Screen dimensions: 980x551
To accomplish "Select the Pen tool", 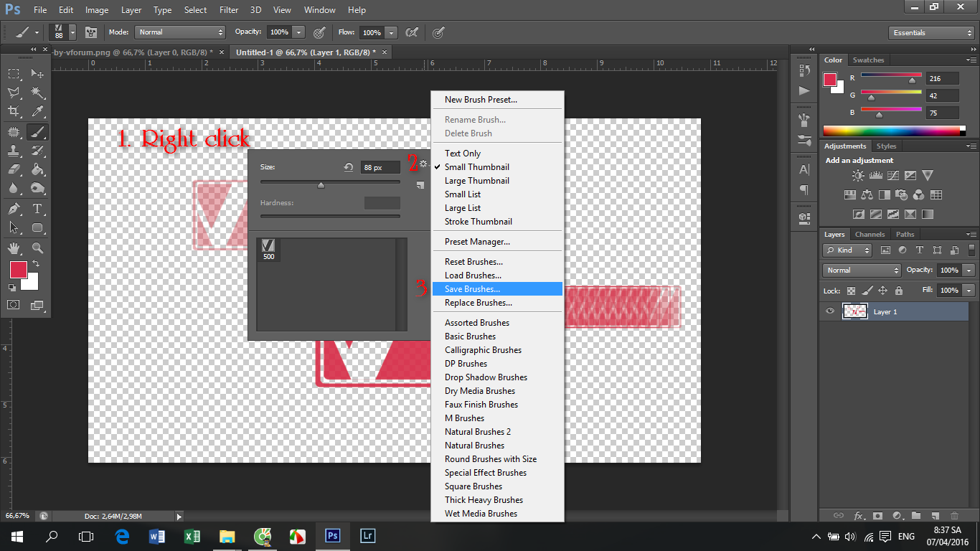I will click(14, 209).
